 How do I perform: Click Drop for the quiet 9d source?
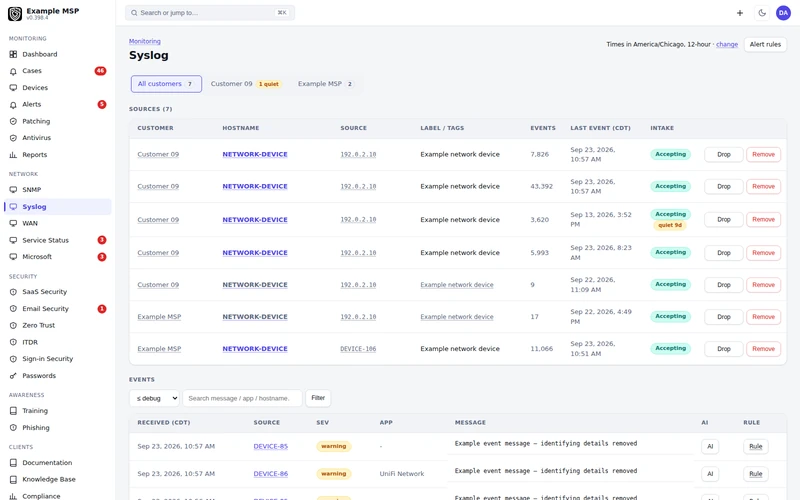coord(723,219)
